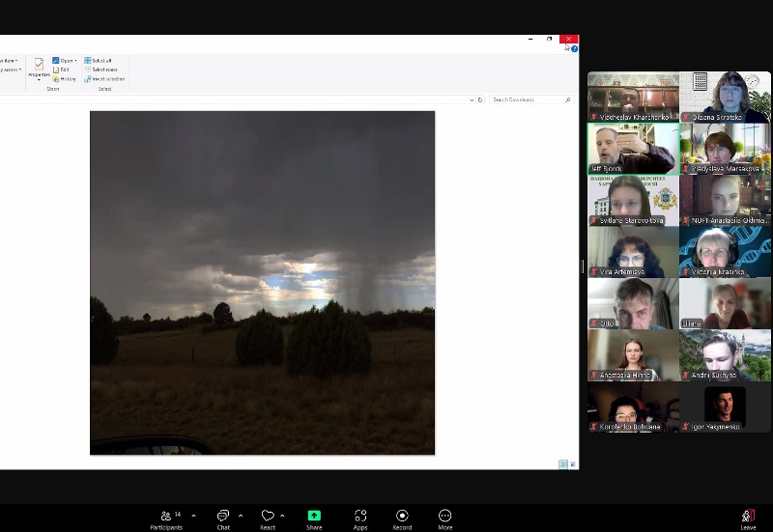The height and width of the screenshot is (532, 773).
Task: Open Explorer help question-mark icon
Action: 574,49
